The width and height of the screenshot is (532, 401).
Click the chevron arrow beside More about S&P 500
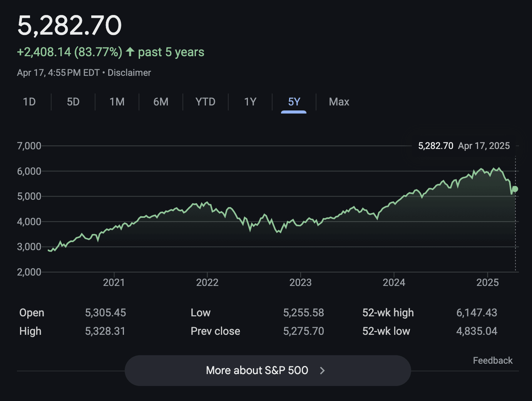click(x=323, y=371)
